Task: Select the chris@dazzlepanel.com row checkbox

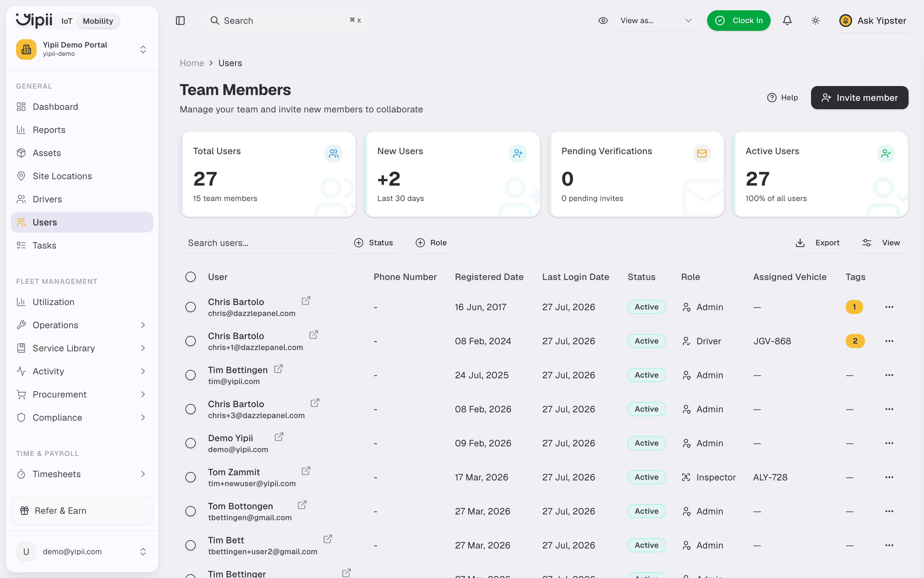Action: [x=191, y=307]
